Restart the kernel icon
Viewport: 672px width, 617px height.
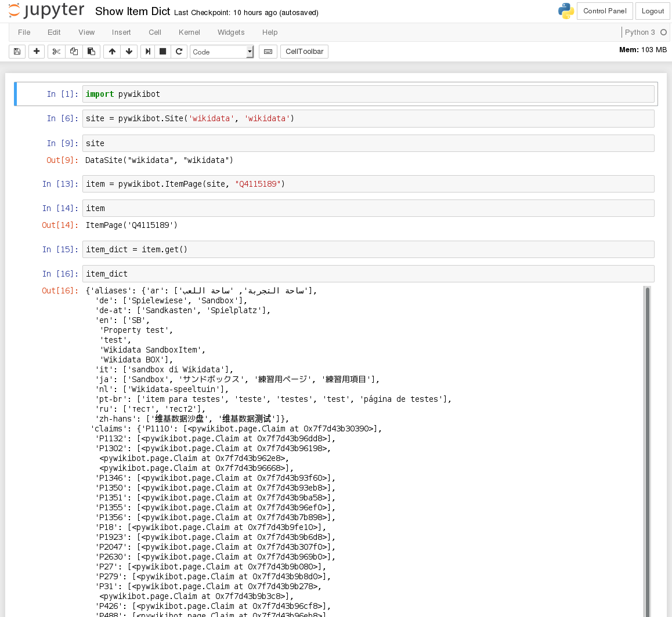click(179, 52)
